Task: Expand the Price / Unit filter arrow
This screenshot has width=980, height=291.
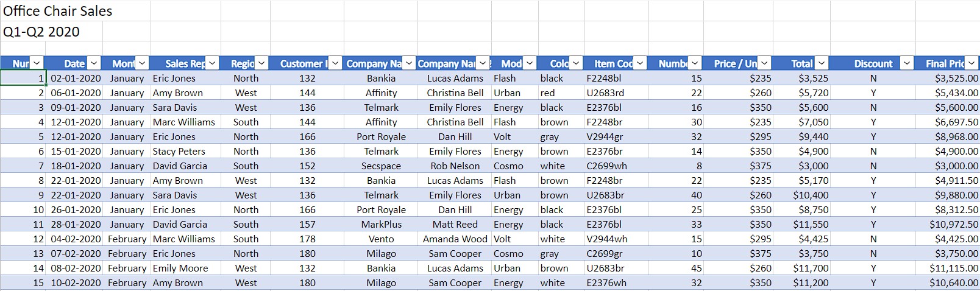Action: (x=764, y=63)
